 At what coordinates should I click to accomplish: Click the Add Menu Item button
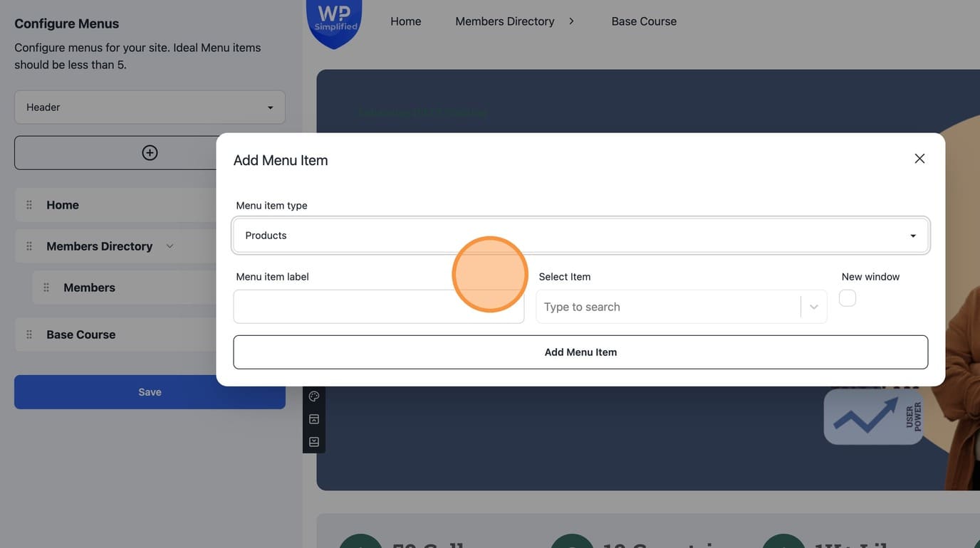tap(580, 352)
